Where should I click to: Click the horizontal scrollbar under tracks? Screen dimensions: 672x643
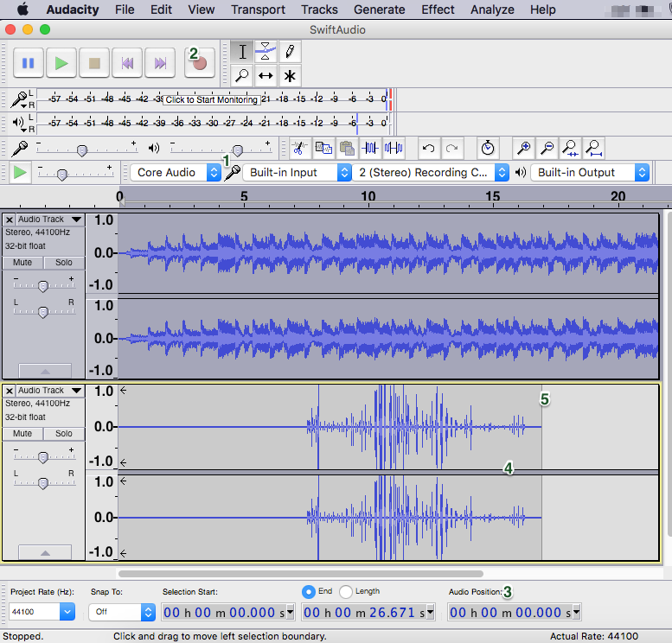pyautogui.click(x=301, y=574)
